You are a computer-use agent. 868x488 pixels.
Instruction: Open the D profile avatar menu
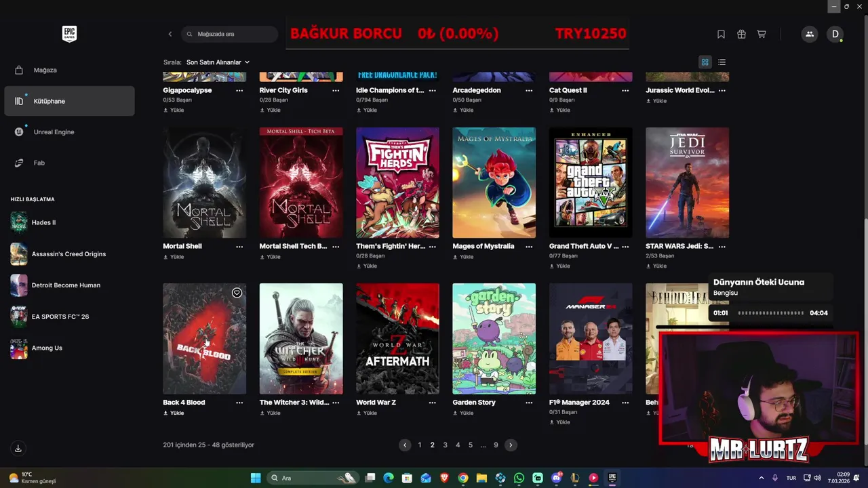click(x=835, y=34)
